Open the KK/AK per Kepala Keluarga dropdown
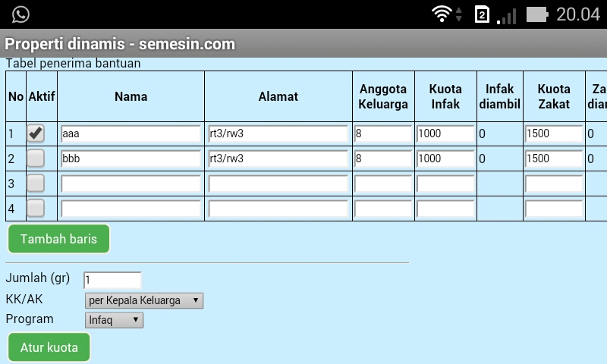The image size is (607, 364). pos(144,300)
